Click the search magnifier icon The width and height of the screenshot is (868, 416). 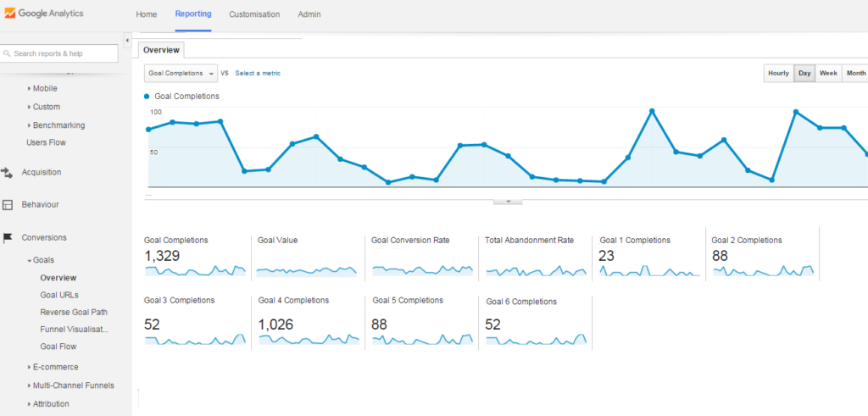point(8,53)
